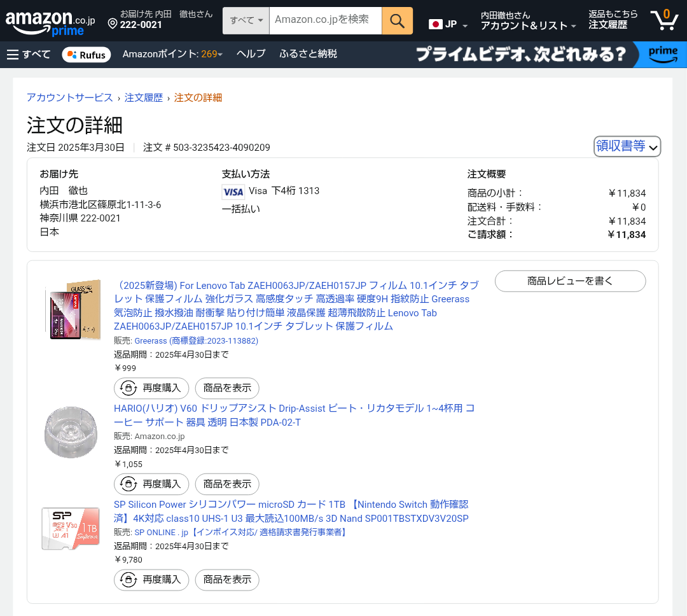Click the prime logo on banner
687x616 pixels.
663,55
